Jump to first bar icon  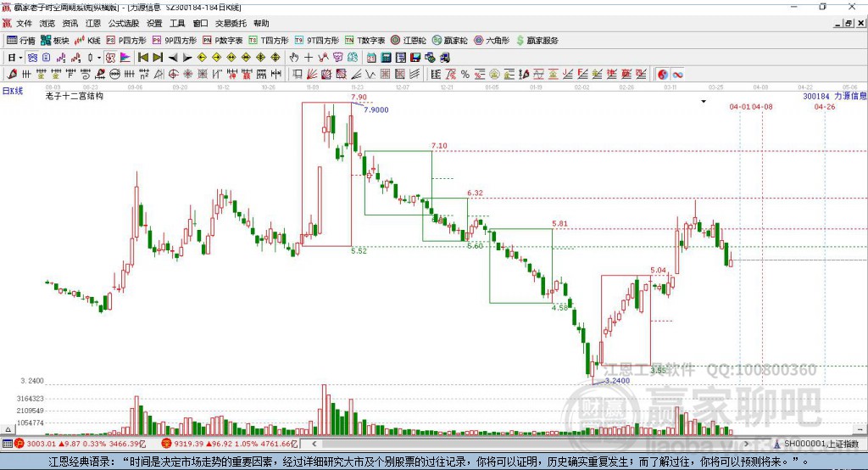(x=143, y=58)
